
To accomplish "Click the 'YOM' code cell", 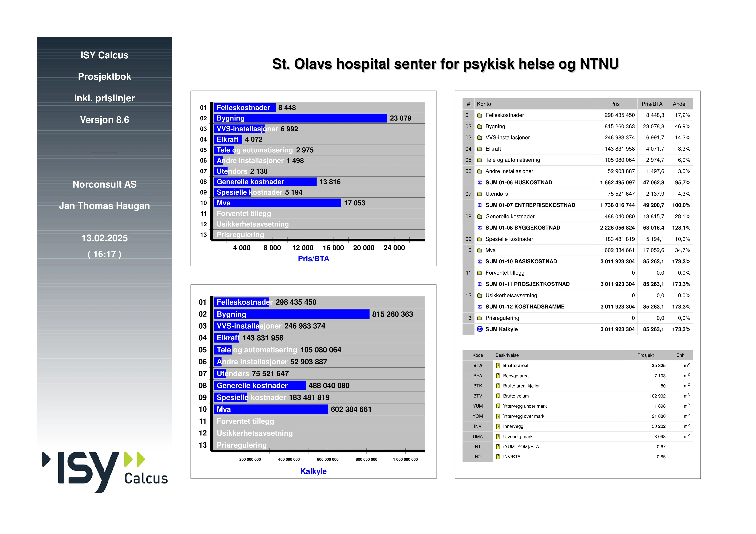I will tap(478, 416).
